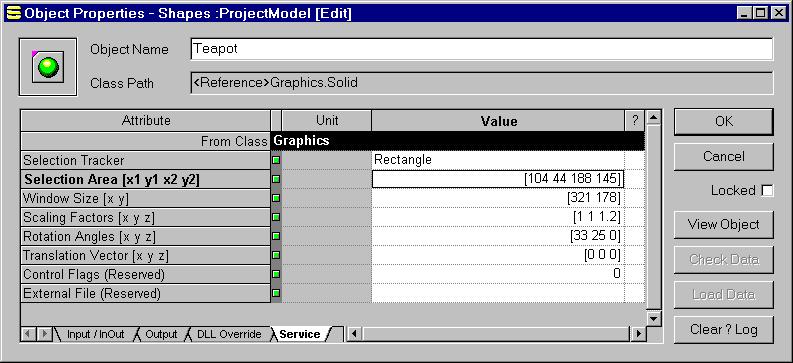Select the Scaling Factors [x y z] row label

click(x=146, y=217)
